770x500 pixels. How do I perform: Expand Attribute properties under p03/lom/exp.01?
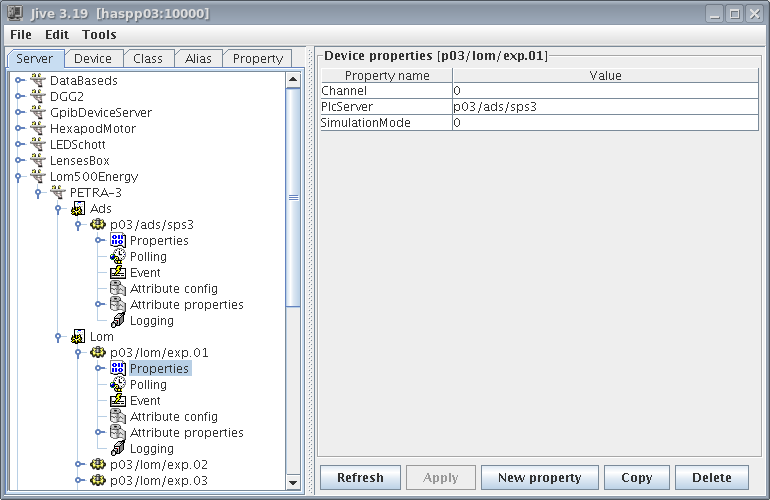click(x=99, y=432)
